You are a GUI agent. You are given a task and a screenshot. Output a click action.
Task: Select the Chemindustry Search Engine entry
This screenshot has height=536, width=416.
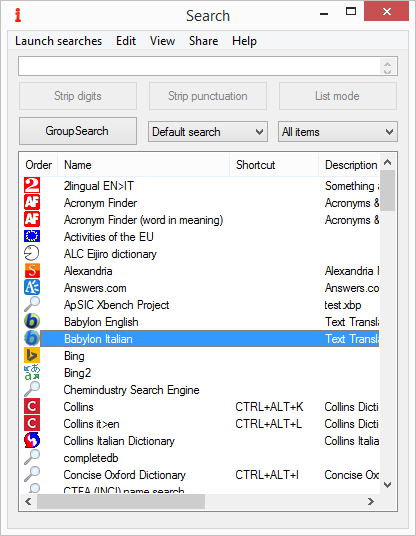[132, 390]
